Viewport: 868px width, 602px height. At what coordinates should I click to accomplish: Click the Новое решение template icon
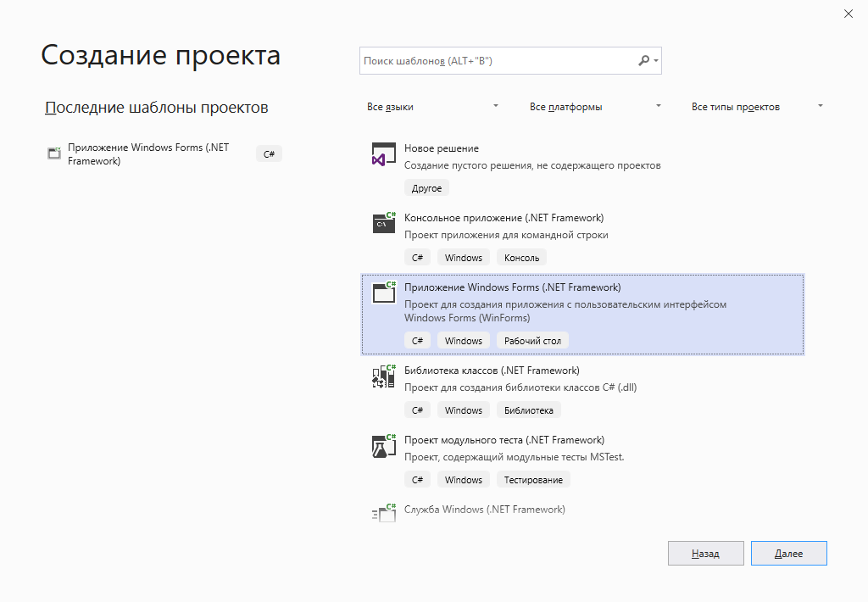click(384, 153)
